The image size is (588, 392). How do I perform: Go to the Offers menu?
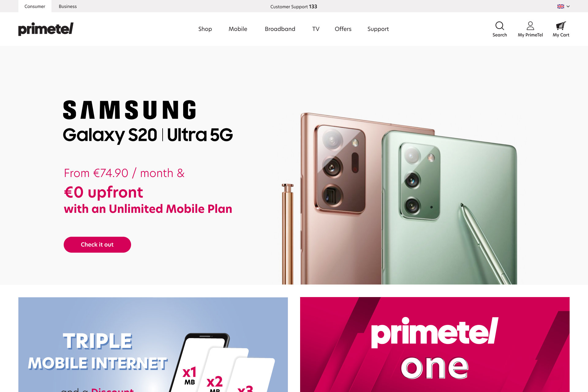[343, 29]
